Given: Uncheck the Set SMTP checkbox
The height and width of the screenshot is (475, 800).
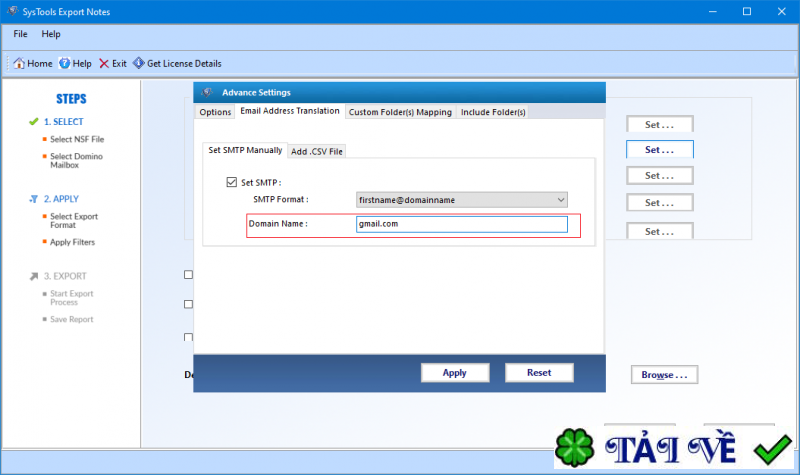Looking at the screenshot, I should 232,182.
